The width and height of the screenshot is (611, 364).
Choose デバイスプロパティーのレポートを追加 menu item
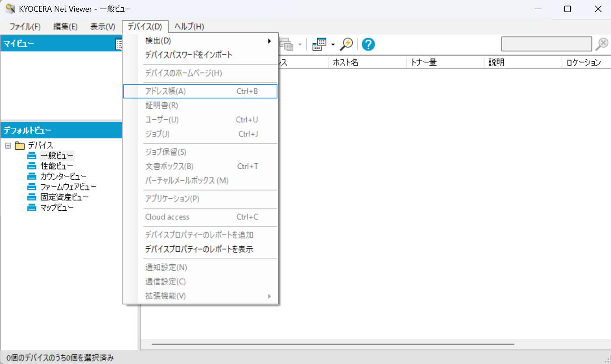pos(200,235)
